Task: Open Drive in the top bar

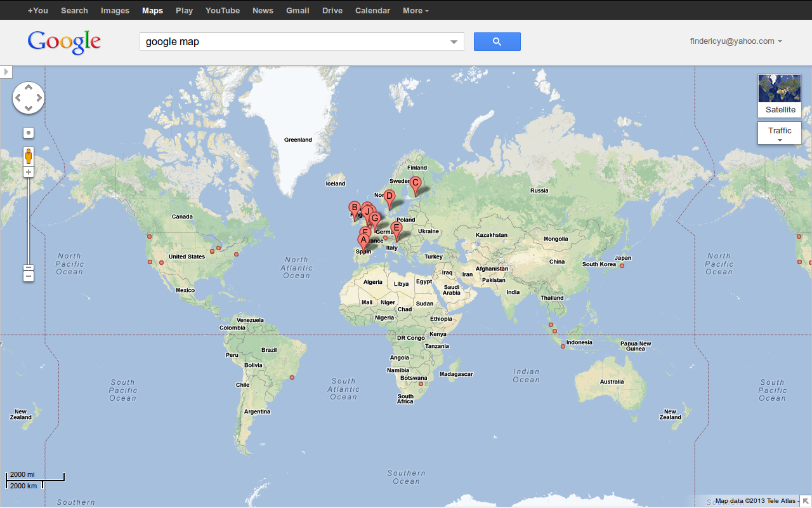Action: point(332,10)
